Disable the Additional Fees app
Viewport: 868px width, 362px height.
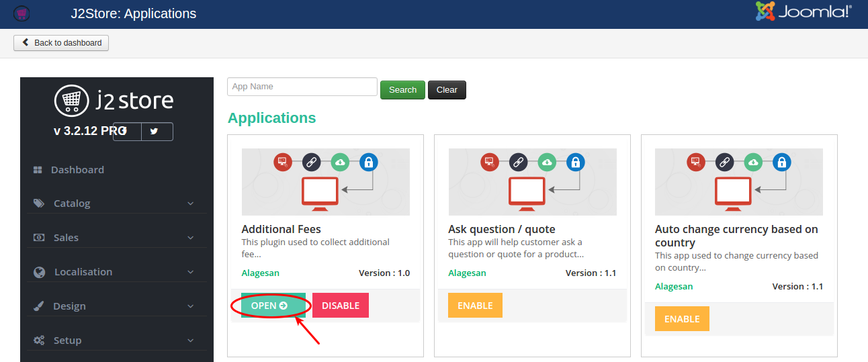pos(340,306)
